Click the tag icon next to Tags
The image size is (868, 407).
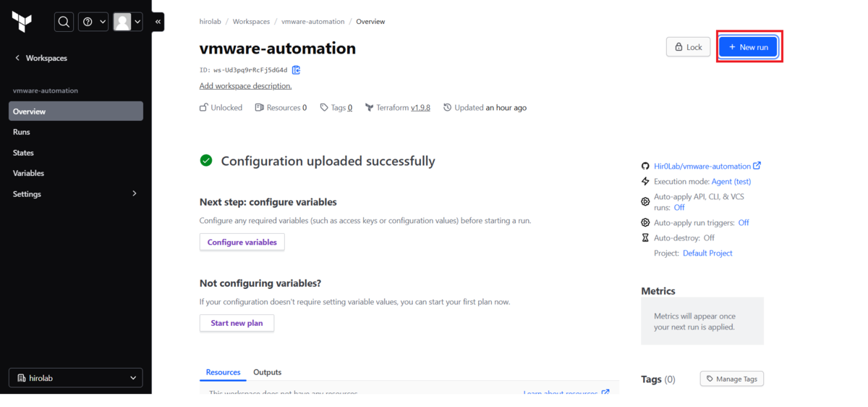pos(325,108)
